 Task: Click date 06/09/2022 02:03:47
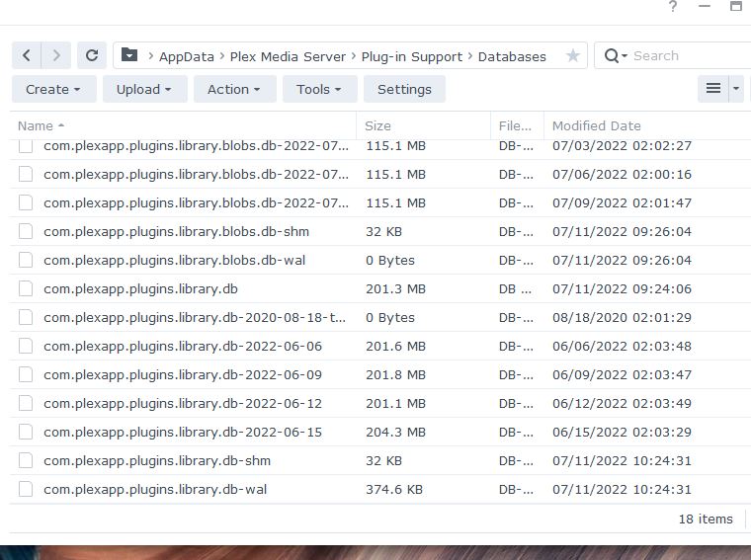pos(622,374)
